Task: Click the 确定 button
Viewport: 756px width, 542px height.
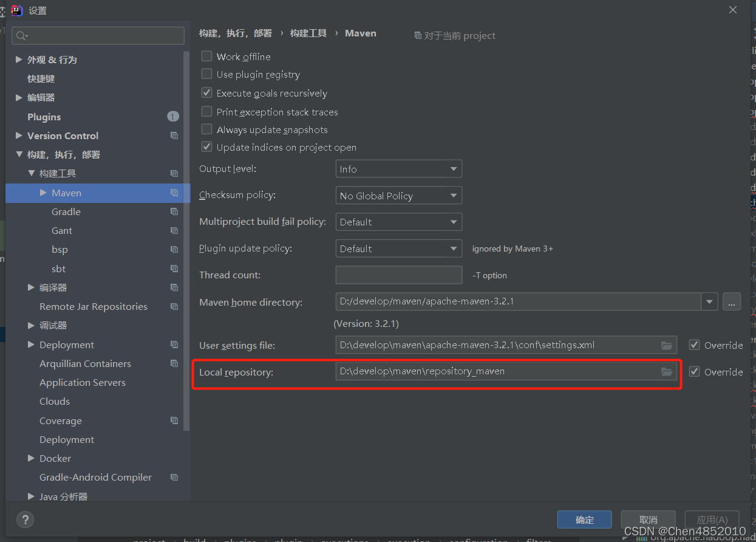Action: point(585,520)
